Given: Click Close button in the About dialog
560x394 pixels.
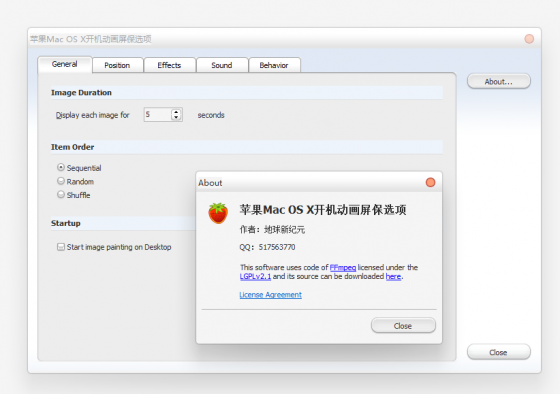Looking at the screenshot, I should 403,325.
